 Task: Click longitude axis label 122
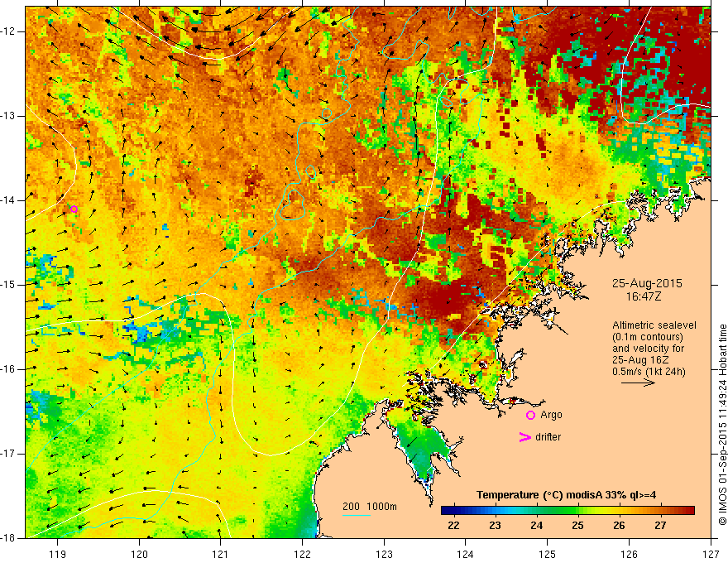(302, 554)
